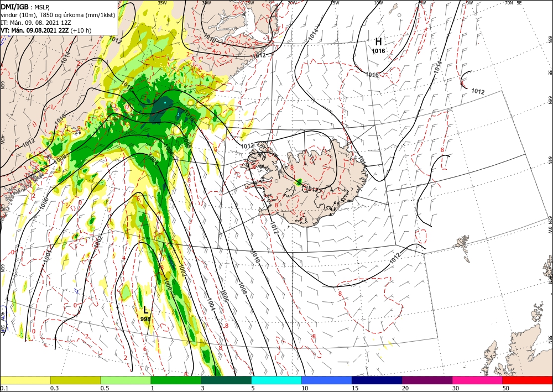553x392 pixels.
Task: Click the '15W' longitude label
Action: [x=335, y=2]
